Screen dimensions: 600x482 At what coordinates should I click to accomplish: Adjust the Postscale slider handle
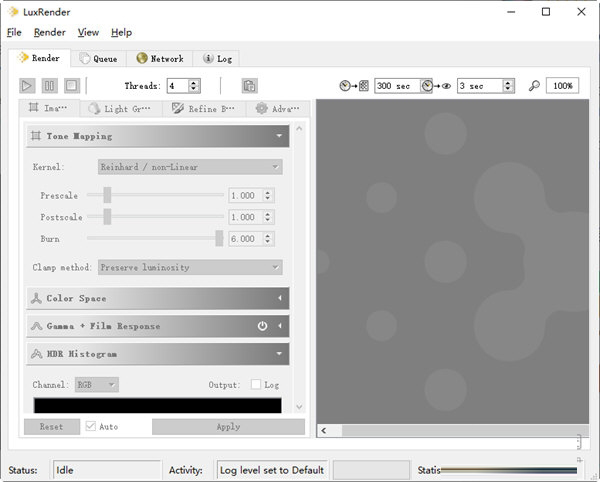pyautogui.click(x=108, y=217)
